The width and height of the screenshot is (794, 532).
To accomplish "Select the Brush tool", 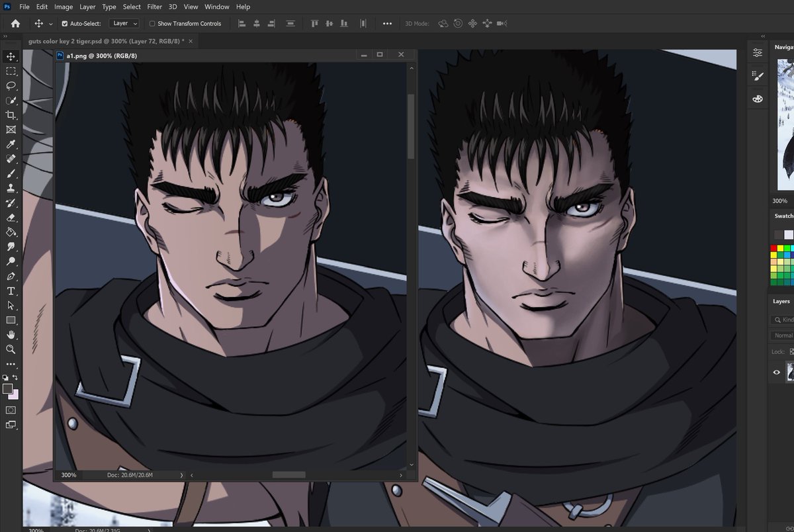I will [x=11, y=174].
